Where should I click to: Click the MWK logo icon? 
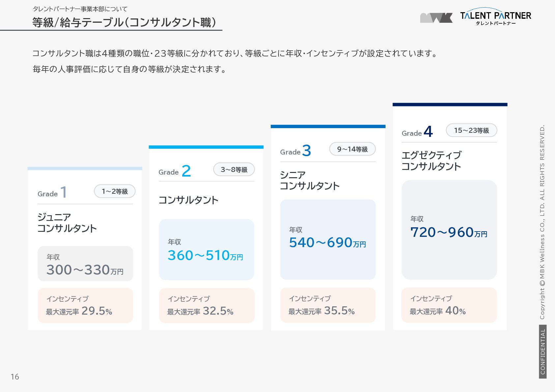(x=436, y=17)
